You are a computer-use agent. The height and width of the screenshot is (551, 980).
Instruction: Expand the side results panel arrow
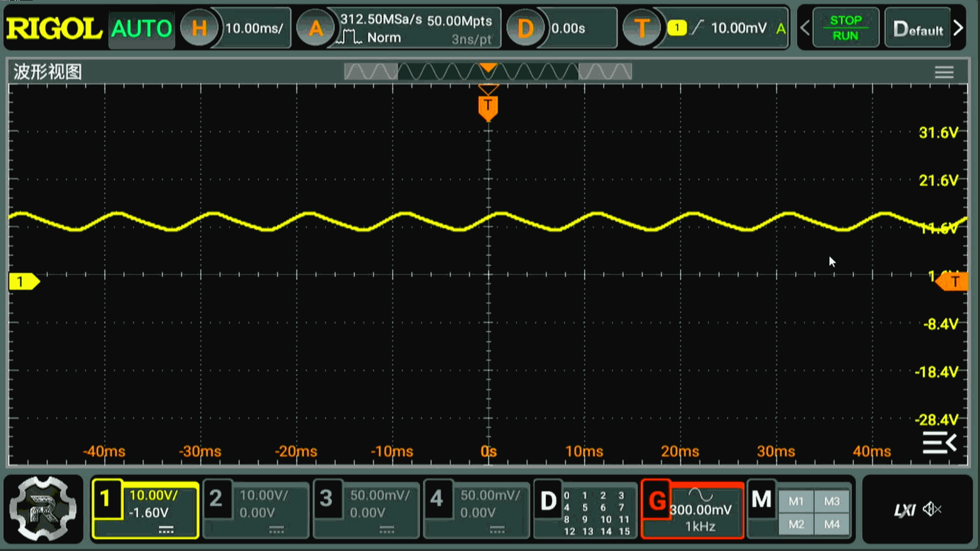point(940,442)
